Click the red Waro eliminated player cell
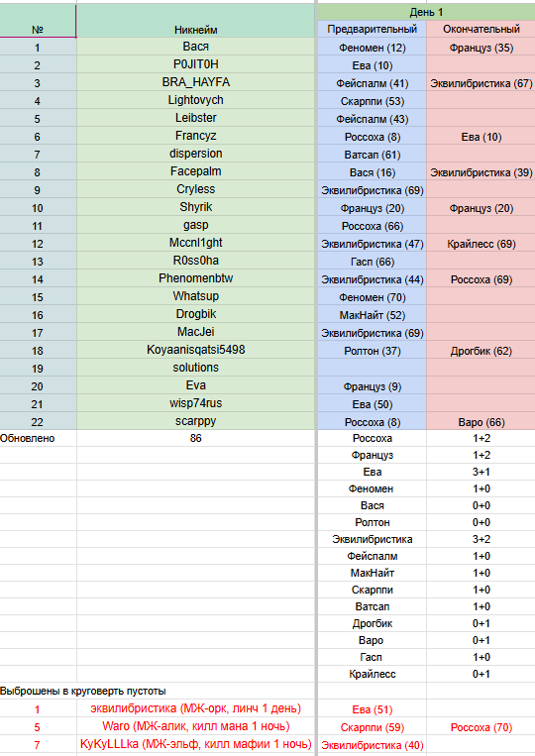 [x=196, y=726]
